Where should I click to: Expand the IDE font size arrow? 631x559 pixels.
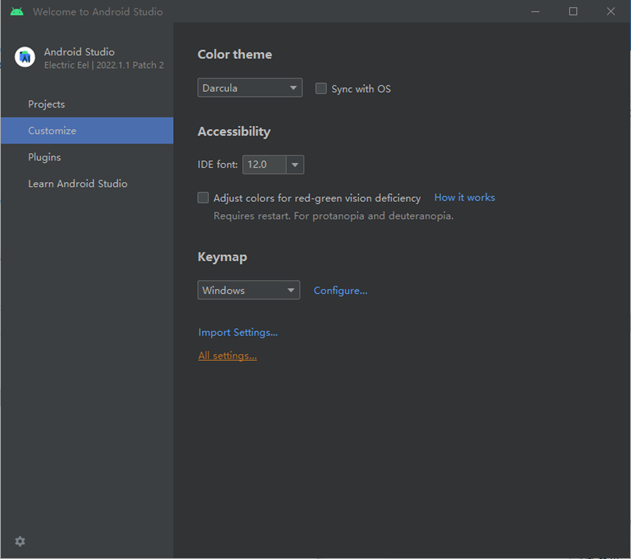[295, 165]
